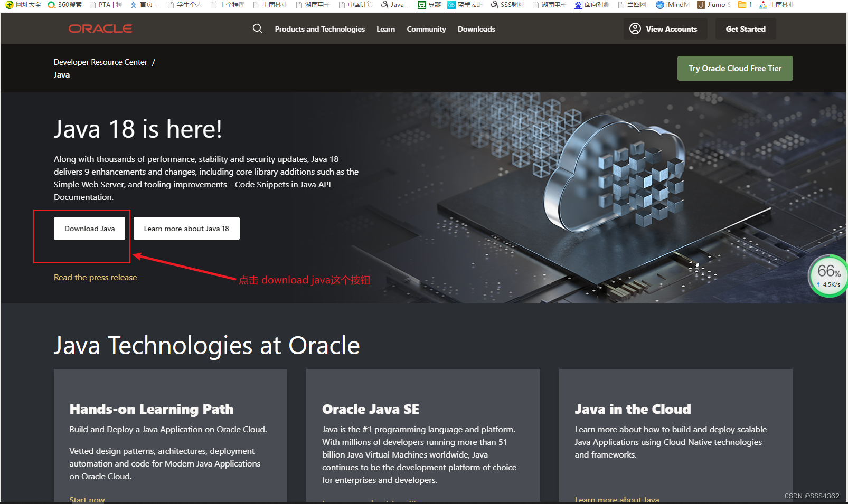
Task: Click the Oracle Java SE card heading
Action: click(371, 409)
